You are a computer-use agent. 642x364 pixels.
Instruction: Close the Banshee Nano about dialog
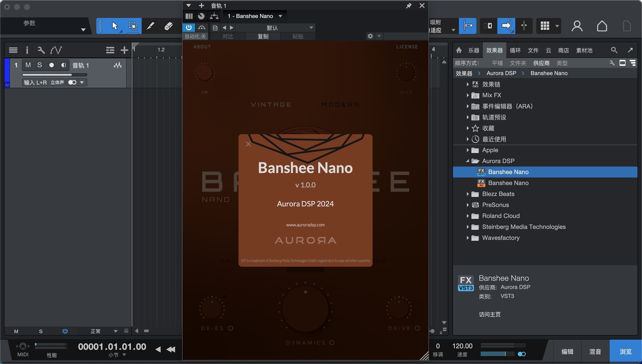tap(248, 144)
